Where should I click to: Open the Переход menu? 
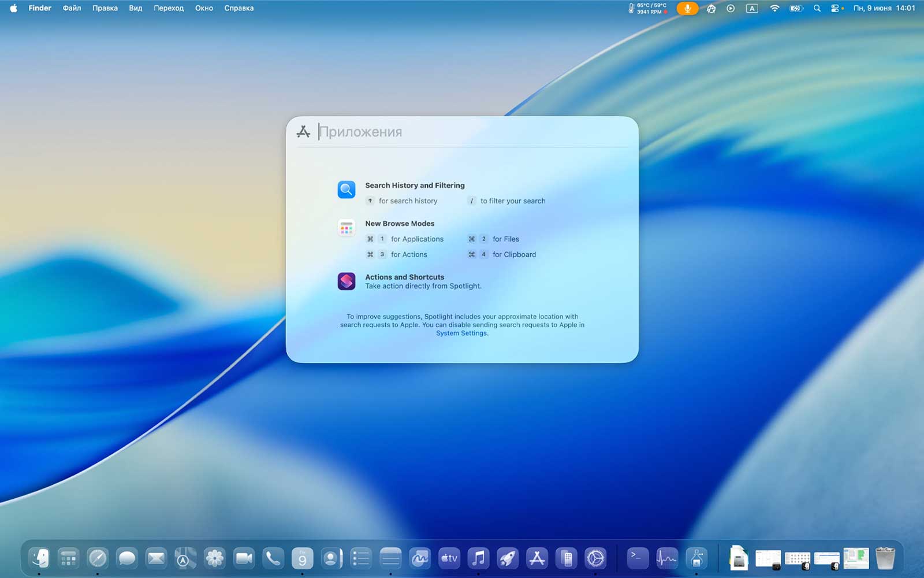click(x=169, y=8)
